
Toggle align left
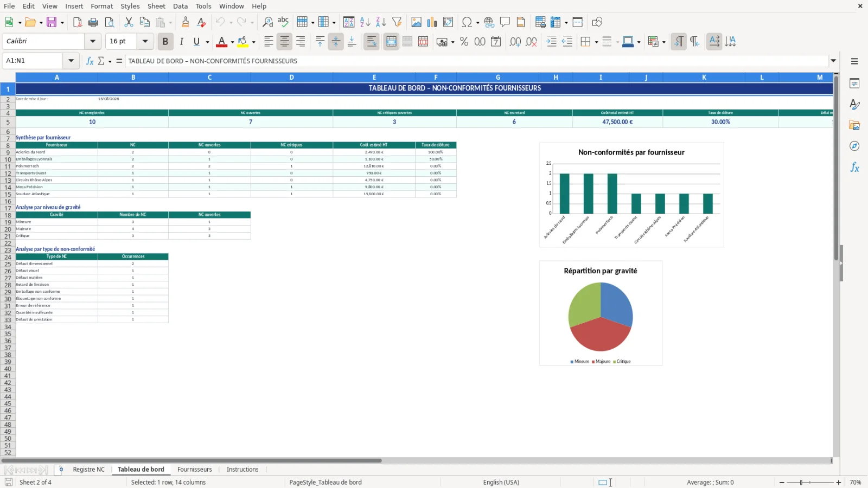click(269, 42)
